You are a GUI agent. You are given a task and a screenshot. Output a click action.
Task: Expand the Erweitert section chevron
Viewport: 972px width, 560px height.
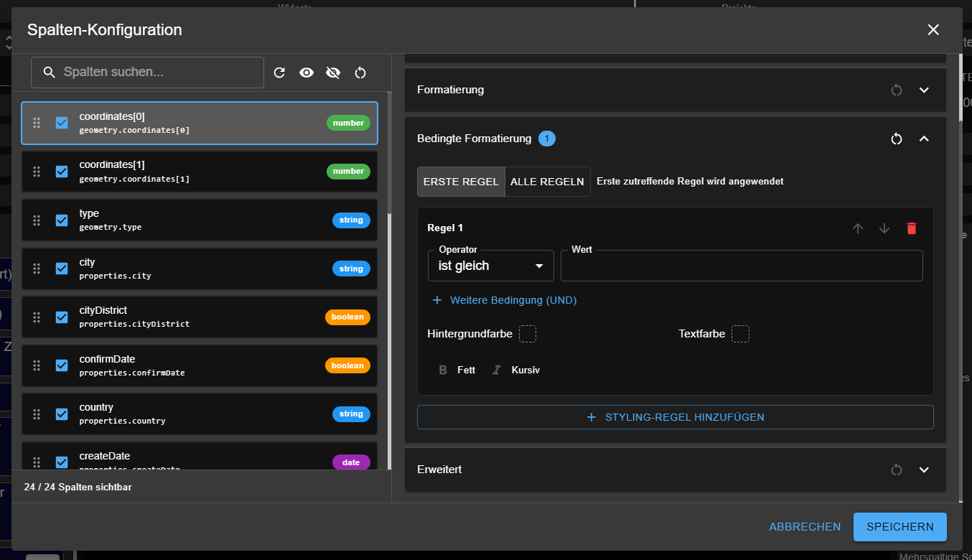tap(924, 470)
